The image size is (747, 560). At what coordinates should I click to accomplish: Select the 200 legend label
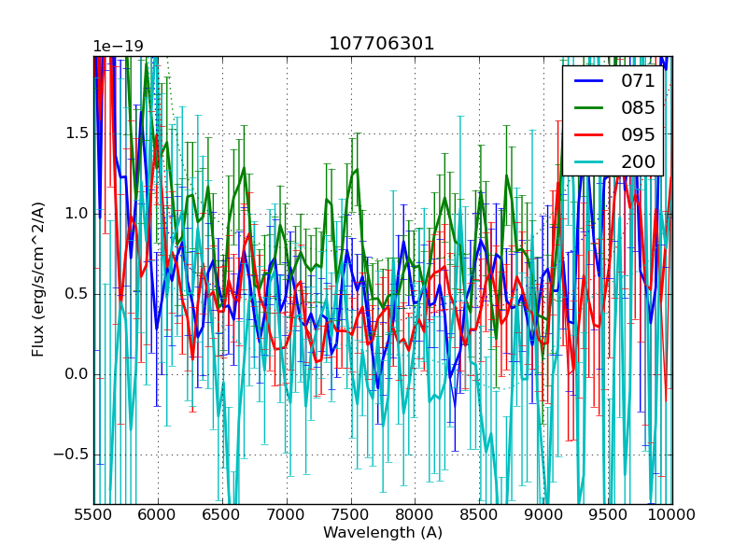[x=638, y=161]
